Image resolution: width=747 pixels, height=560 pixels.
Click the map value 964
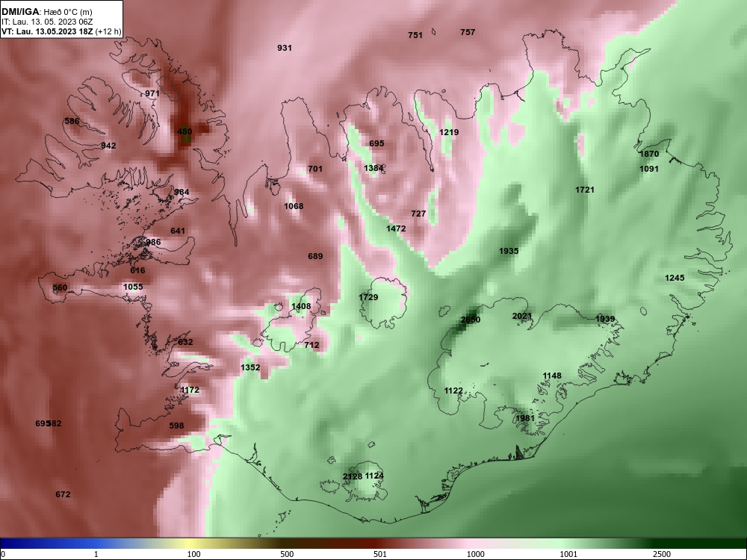click(x=182, y=192)
